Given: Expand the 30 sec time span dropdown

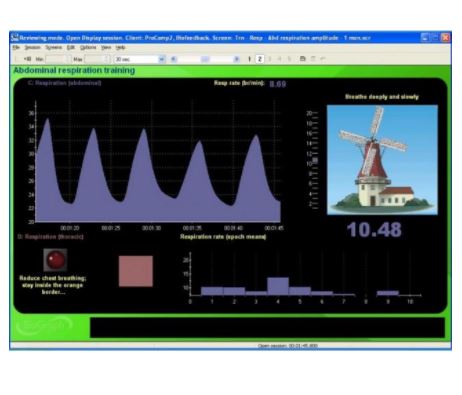Looking at the screenshot, I should pos(162,59).
